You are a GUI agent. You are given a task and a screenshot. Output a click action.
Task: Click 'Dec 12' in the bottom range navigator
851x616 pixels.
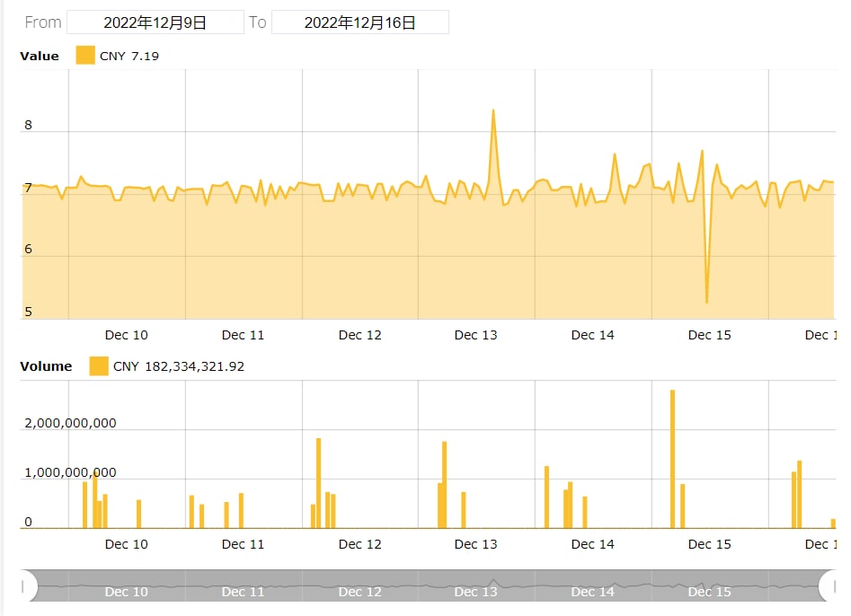tap(359, 592)
